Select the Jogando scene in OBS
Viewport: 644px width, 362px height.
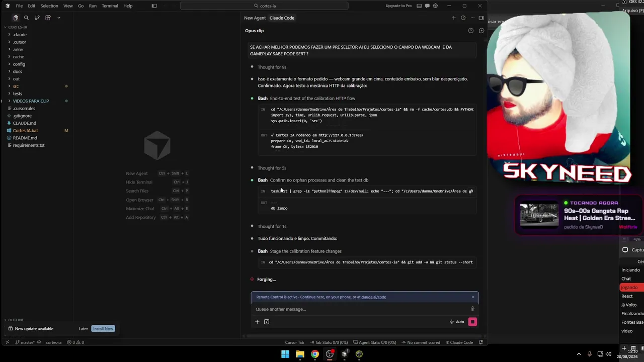(x=631, y=288)
